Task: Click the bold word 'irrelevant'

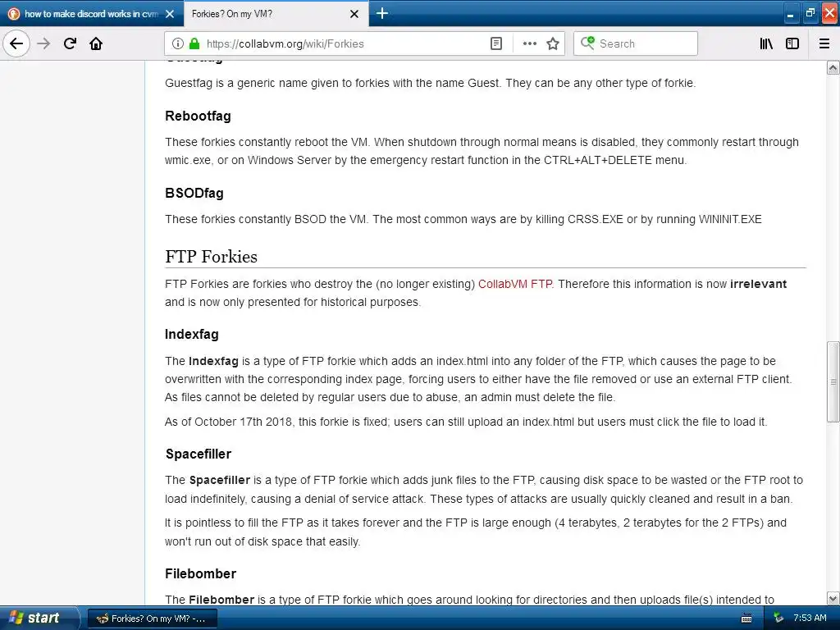Action: (x=758, y=284)
